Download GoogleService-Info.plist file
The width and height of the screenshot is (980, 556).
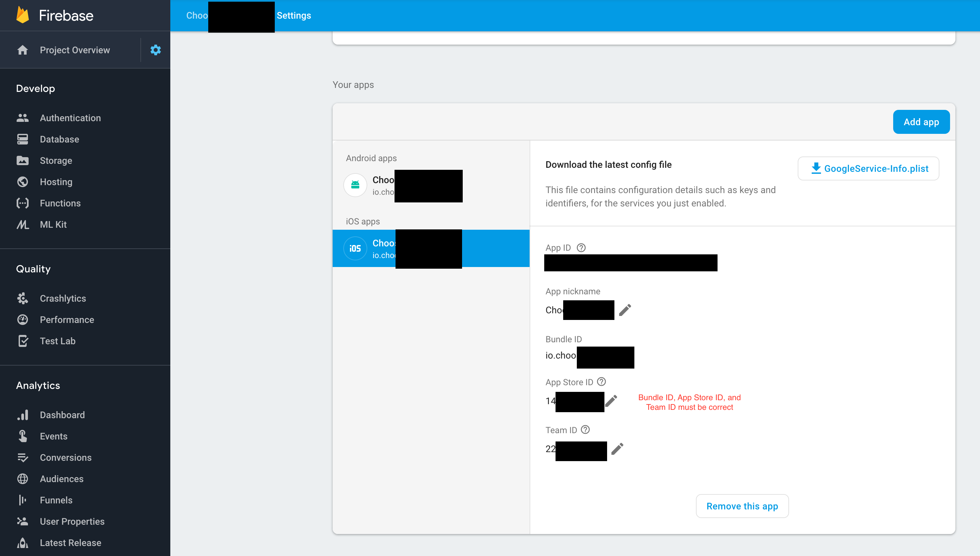(x=869, y=168)
